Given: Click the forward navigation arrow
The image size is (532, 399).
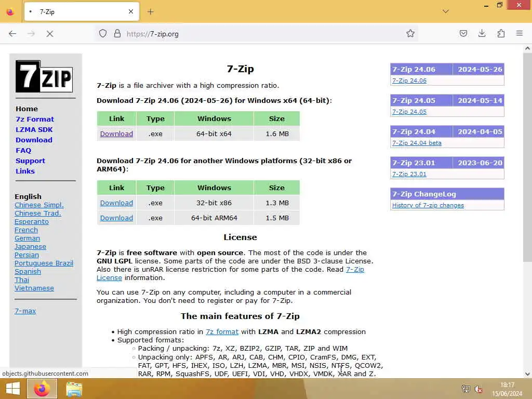Looking at the screenshot, I should coord(31,34).
